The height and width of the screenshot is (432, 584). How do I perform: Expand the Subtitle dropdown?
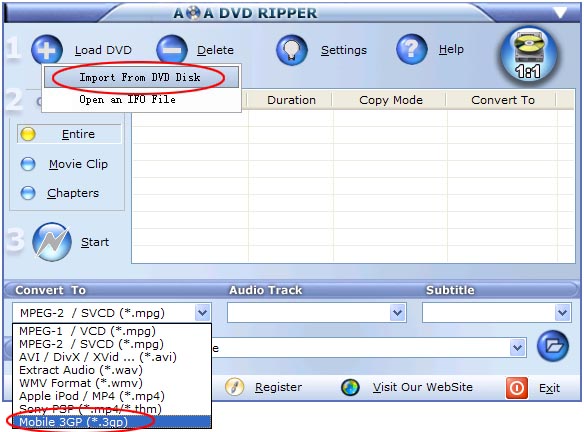tap(562, 312)
